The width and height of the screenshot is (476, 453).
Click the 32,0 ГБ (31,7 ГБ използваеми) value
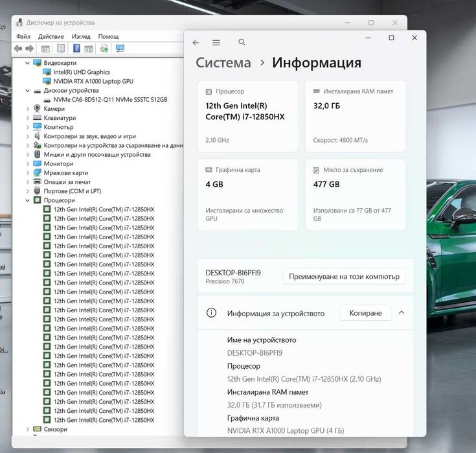point(275,405)
